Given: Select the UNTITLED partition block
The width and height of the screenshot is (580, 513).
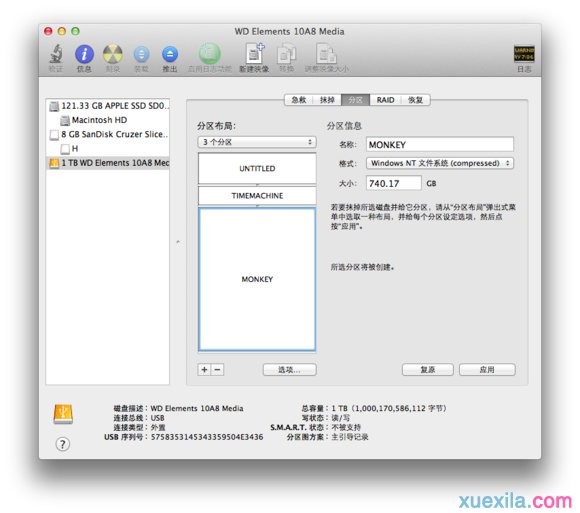Looking at the screenshot, I should [x=257, y=168].
